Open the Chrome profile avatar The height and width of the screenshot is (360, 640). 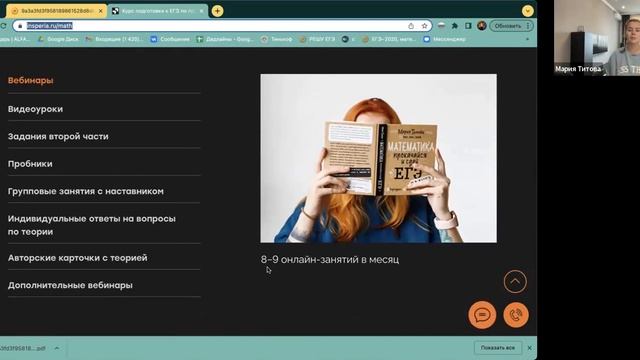click(x=482, y=26)
